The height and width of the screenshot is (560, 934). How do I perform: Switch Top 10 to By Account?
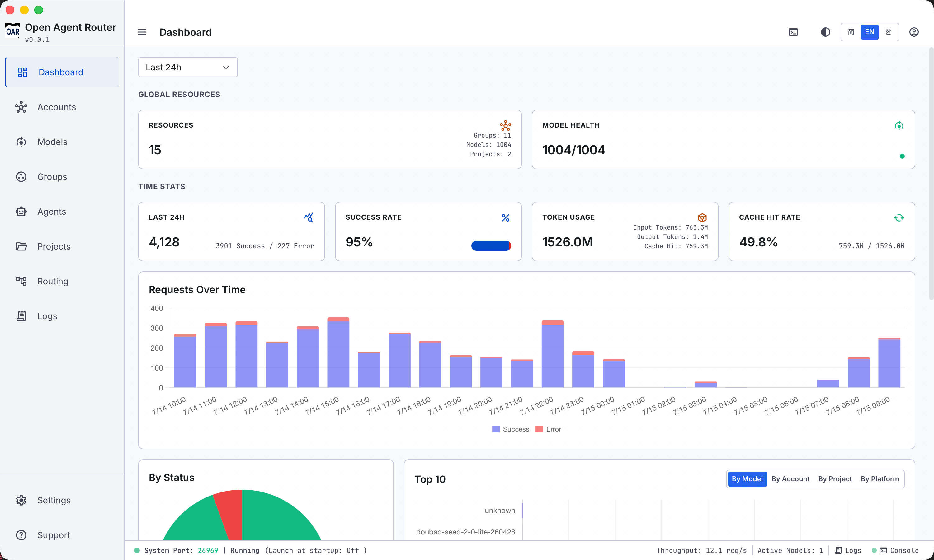[x=790, y=479]
